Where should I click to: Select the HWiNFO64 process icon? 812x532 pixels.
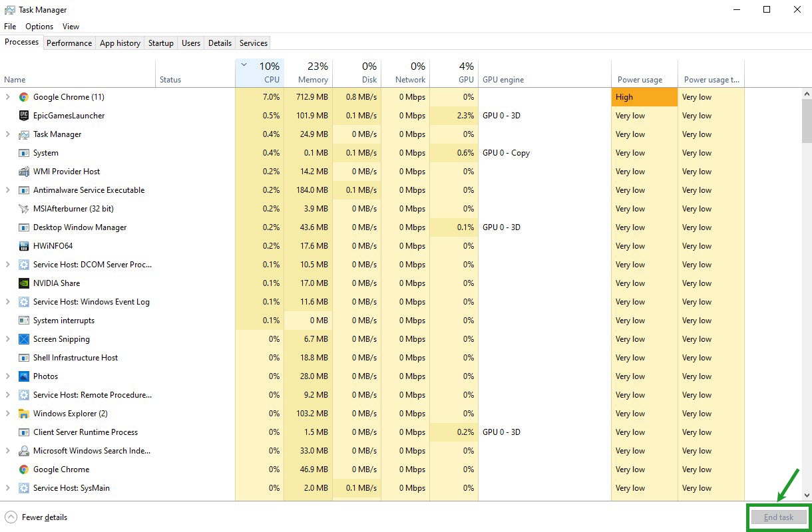tap(24, 246)
